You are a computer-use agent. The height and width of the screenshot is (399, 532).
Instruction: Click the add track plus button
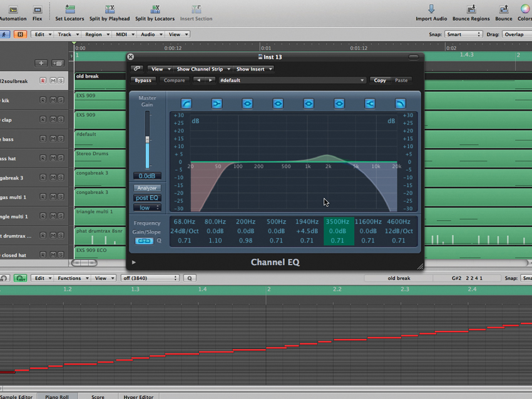[41, 63]
